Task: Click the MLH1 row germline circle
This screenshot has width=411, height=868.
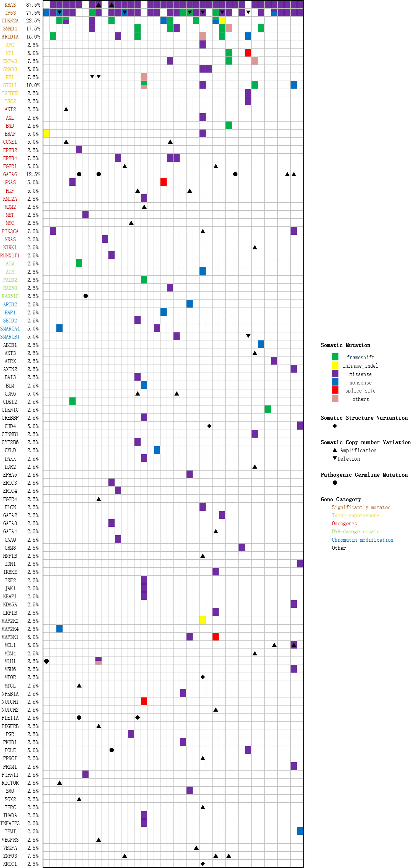Action: coord(47,661)
